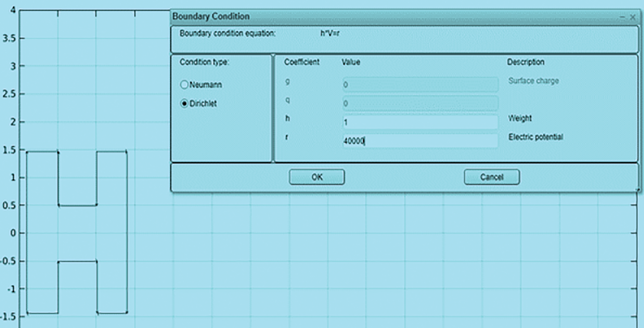Click the Surface charge description label
The height and width of the screenshot is (328, 644).
click(x=533, y=81)
